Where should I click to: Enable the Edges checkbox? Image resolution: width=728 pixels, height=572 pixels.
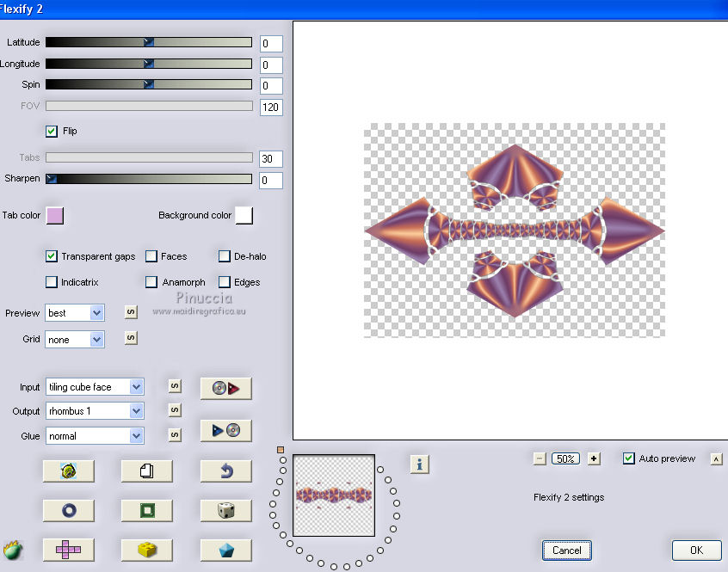click(225, 282)
